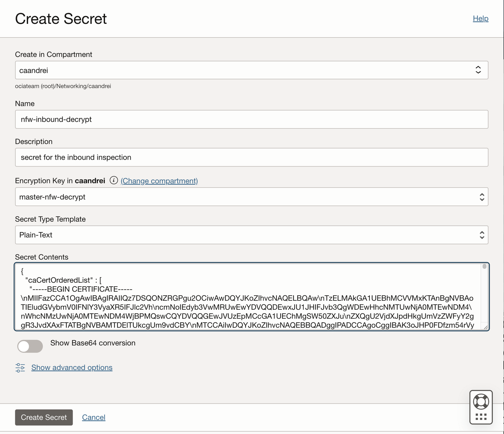
Task: Open the Secret Type Template dropdown
Action: pos(251,235)
